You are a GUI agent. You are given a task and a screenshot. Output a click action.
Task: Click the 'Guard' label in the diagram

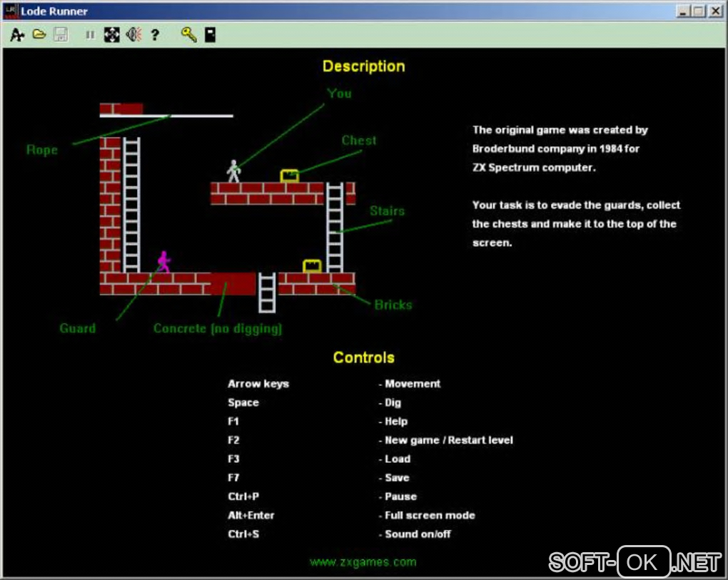point(78,328)
